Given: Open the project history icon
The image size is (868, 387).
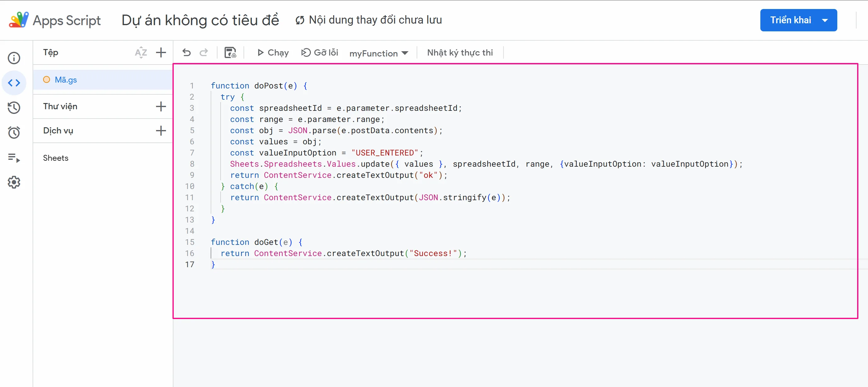Looking at the screenshot, I should (14, 108).
